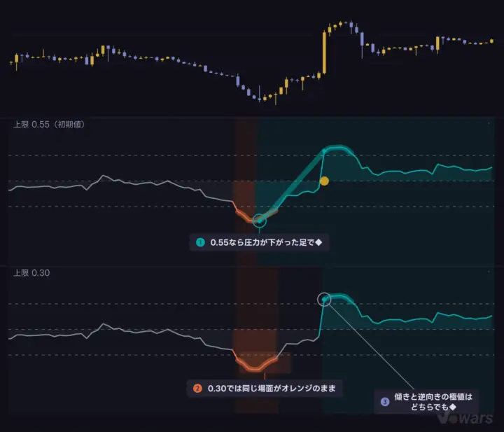Click the '上限 0.30' panel label

point(31,273)
